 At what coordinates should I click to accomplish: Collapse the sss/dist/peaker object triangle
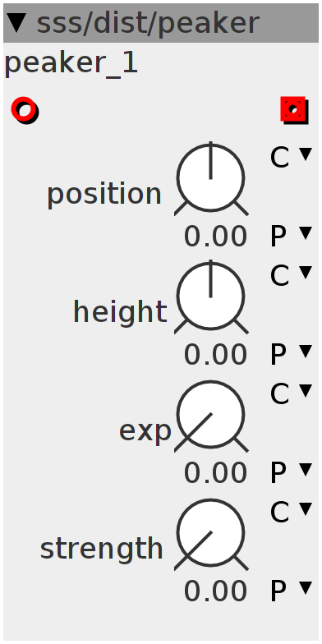click(x=18, y=23)
